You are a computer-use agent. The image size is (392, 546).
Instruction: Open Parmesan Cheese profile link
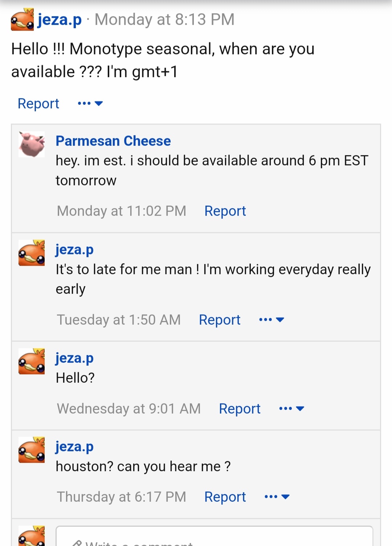pyautogui.click(x=113, y=141)
